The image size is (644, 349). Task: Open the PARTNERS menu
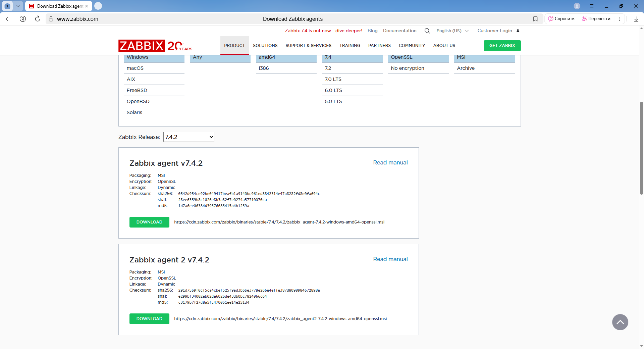click(379, 46)
